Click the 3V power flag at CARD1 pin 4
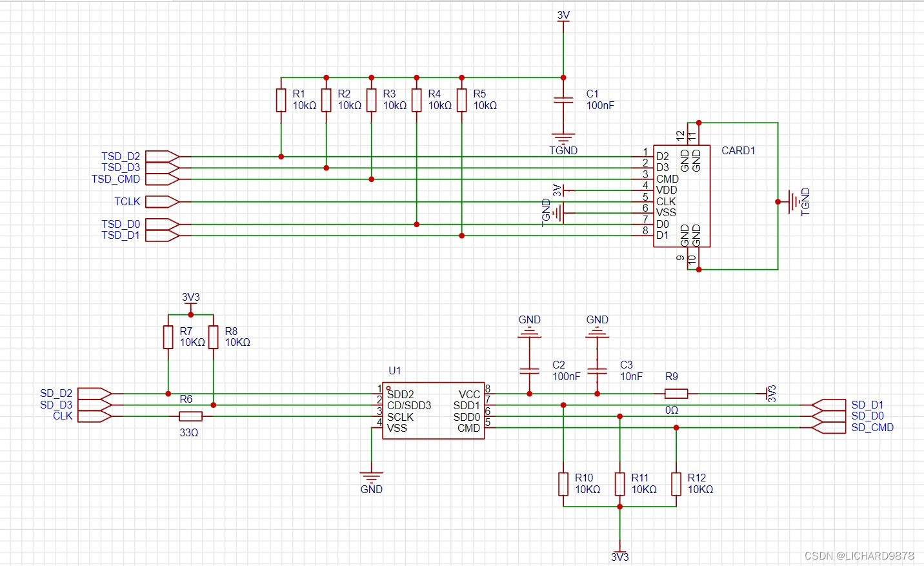The image size is (924, 566). tap(561, 190)
